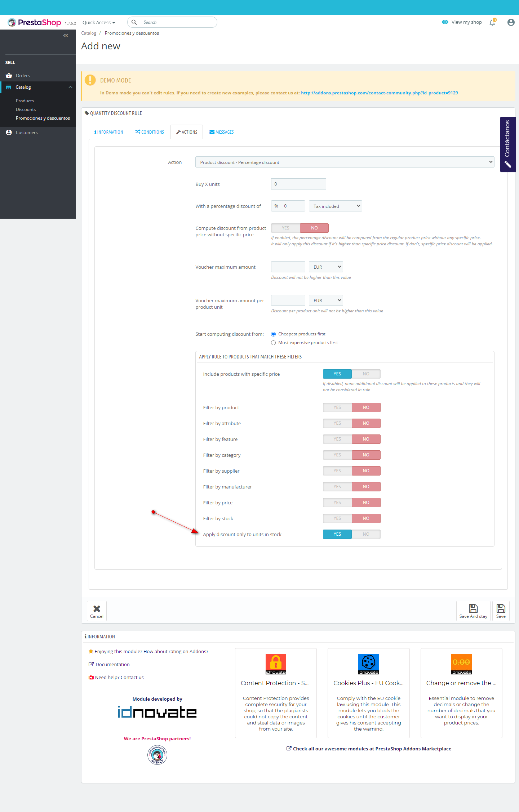Click the search magnifier icon
This screenshot has height=812, width=519.
pyautogui.click(x=134, y=22)
